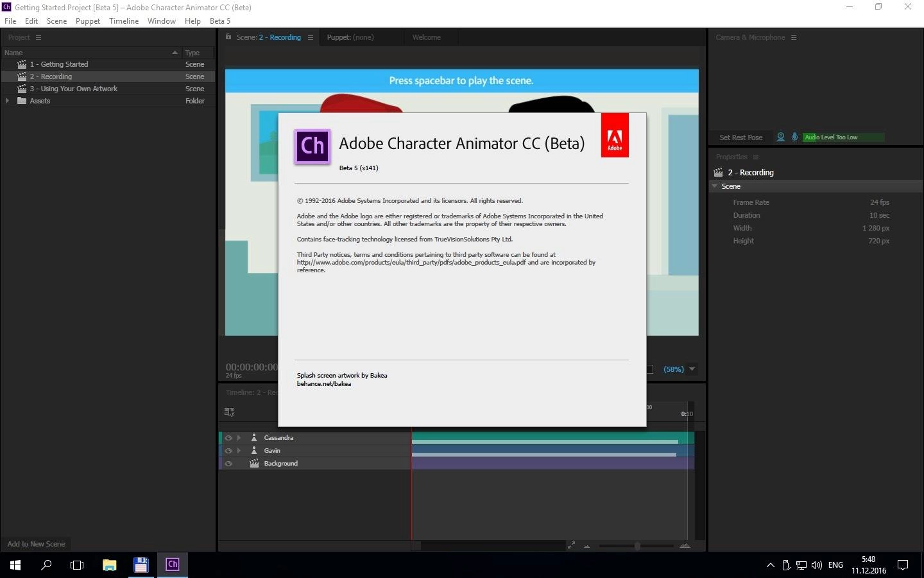
Task: Sort Project list by Name column arrow
Action: pyautogui.click(x=175, y=53)
